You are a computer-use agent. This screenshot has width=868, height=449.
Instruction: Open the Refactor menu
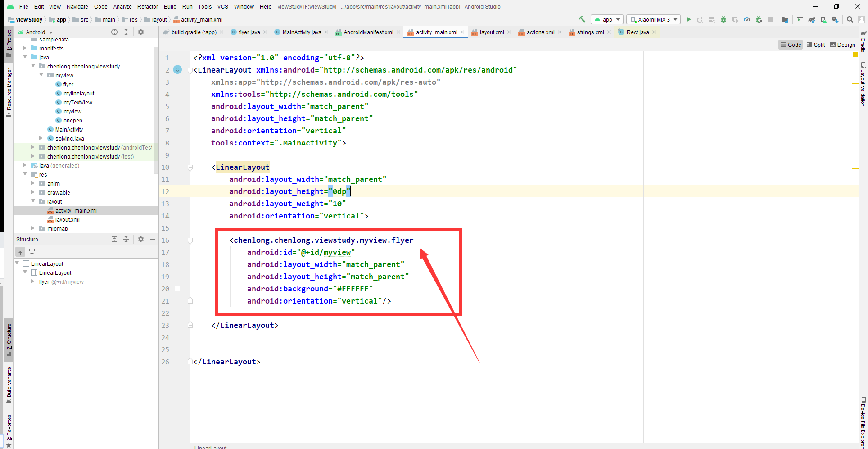tap(148, 6)
